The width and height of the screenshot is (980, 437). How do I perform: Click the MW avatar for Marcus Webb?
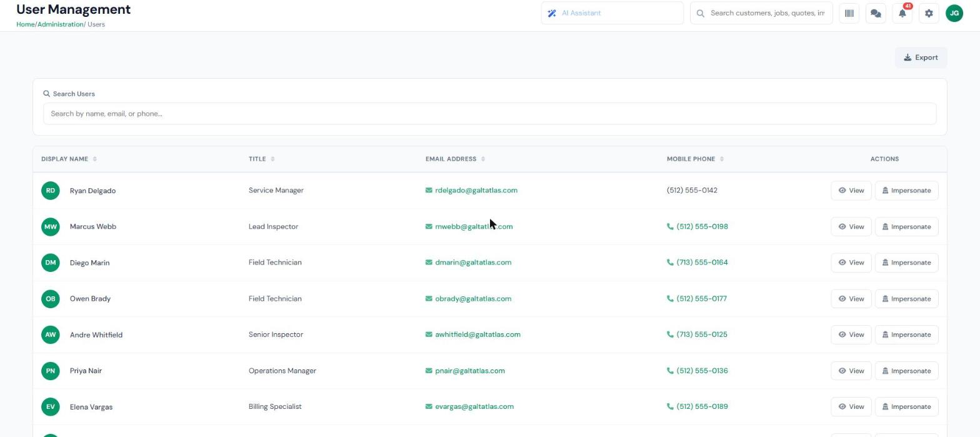[51, 226]
